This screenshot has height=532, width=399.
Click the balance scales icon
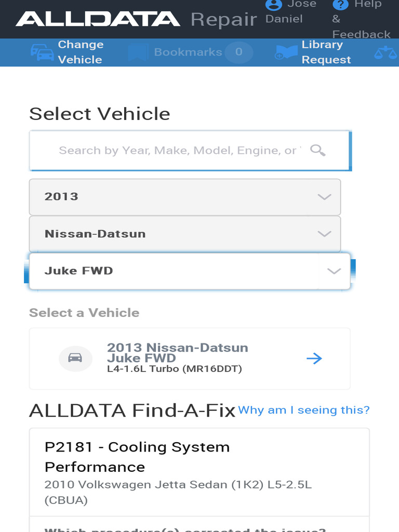point(385,52)
